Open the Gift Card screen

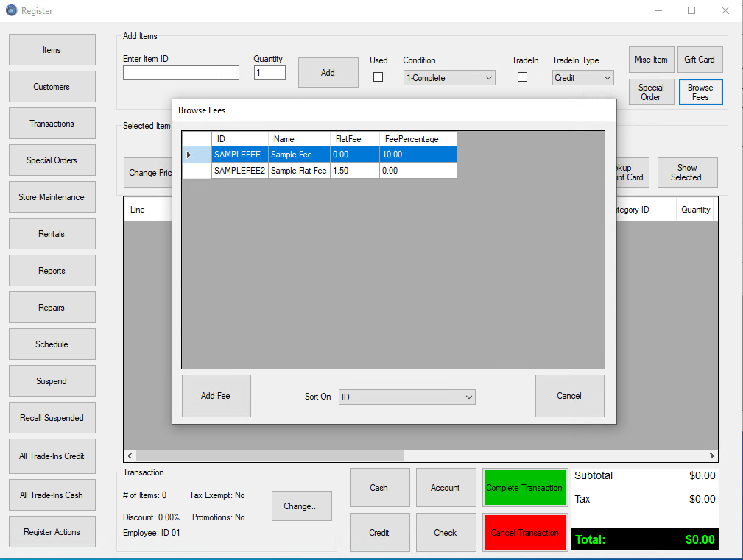[x=700, y=60]
